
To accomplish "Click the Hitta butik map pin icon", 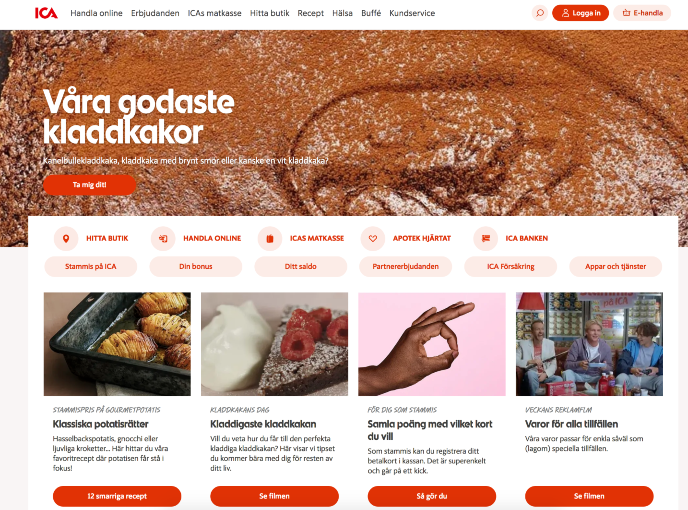I will 66,238.
